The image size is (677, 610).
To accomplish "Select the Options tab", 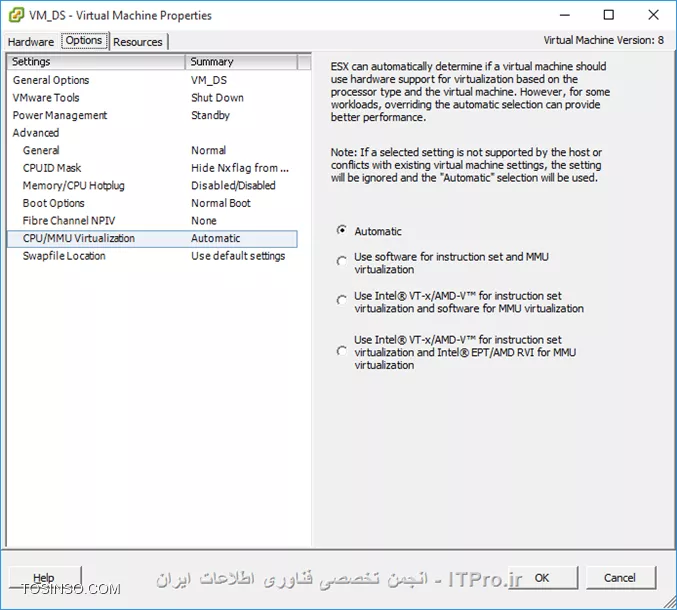I will click(84, 41).
